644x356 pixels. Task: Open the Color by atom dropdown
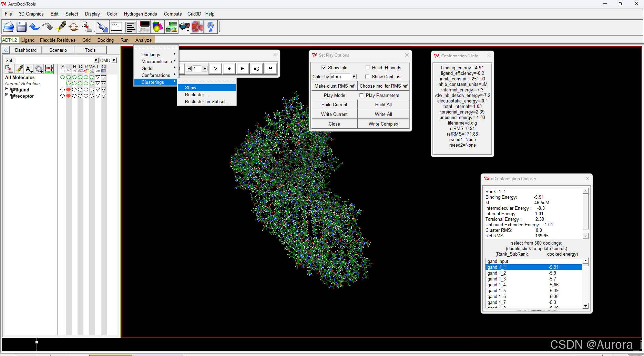[x=354, y=77]
